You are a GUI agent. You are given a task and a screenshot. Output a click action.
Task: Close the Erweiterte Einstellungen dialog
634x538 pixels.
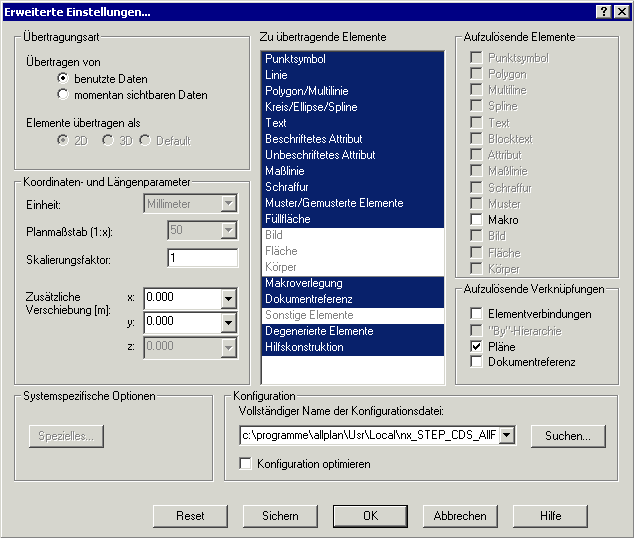621,12
